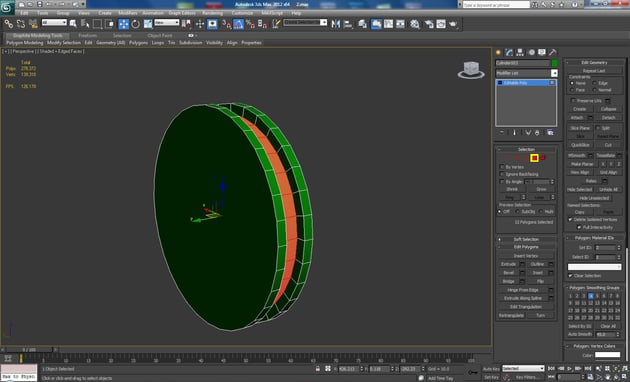Viewport: 630px width, 382px height.
Task: Toggle the Preserve UVs checkbox
Action: click(x=573, y=100)
